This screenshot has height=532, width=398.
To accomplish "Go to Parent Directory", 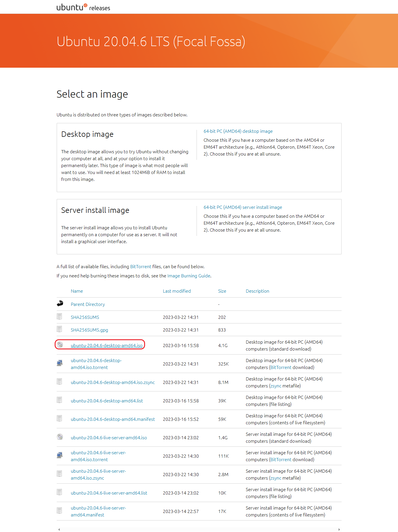I will coord(88,304).
